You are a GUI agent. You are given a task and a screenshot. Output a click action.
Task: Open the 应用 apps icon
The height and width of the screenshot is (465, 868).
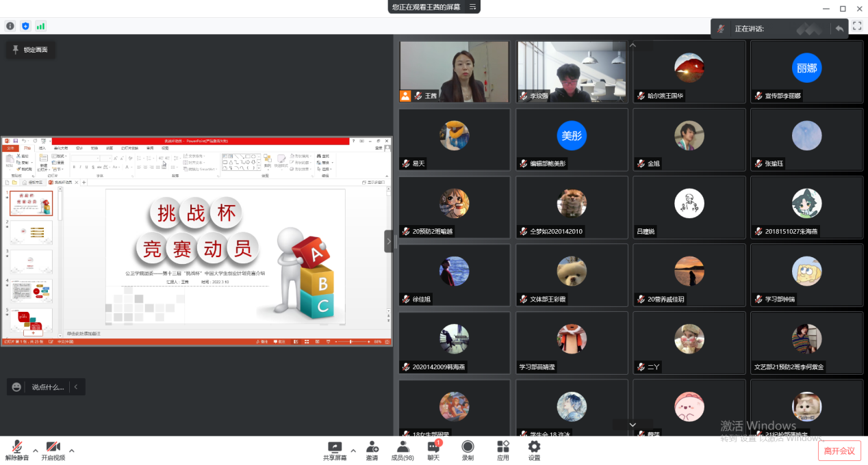502,450
